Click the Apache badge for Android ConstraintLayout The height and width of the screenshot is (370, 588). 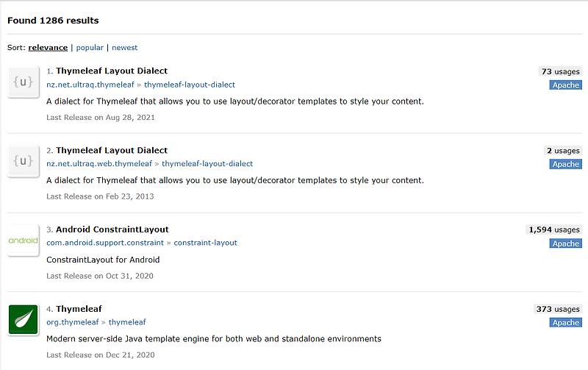566,243
